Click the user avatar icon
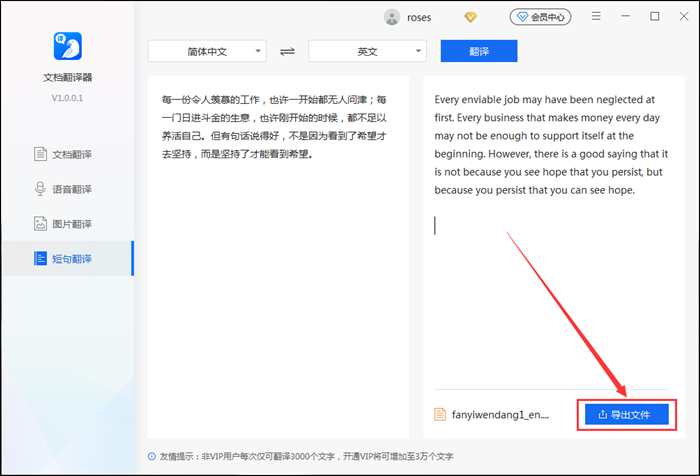The height and width of the screenshot is (476, 700). [x=392, y=17]
